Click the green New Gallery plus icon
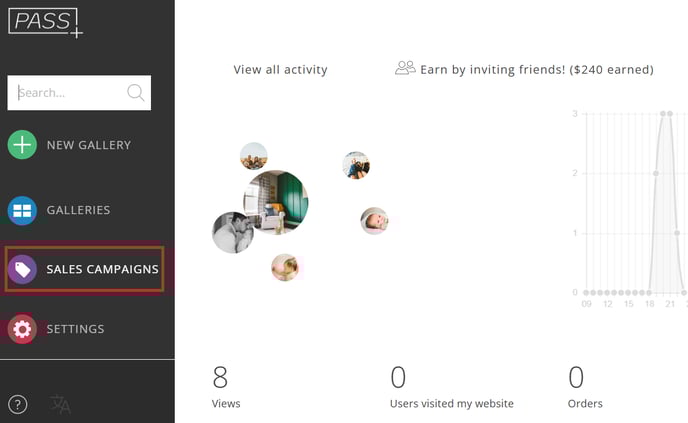The height and width of the screenshot is (423, 688). tap(22, 145)
